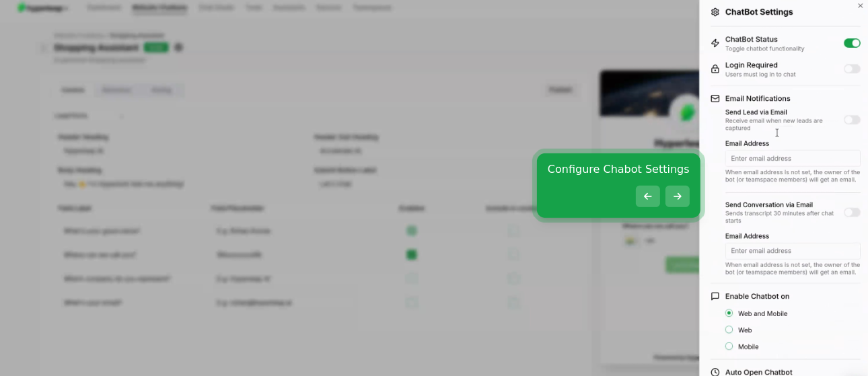Image resolution: width=868 pixels, height=376 pixels.
Task: Enable the Login Required toggle
Action: click(x=852, y=69)
